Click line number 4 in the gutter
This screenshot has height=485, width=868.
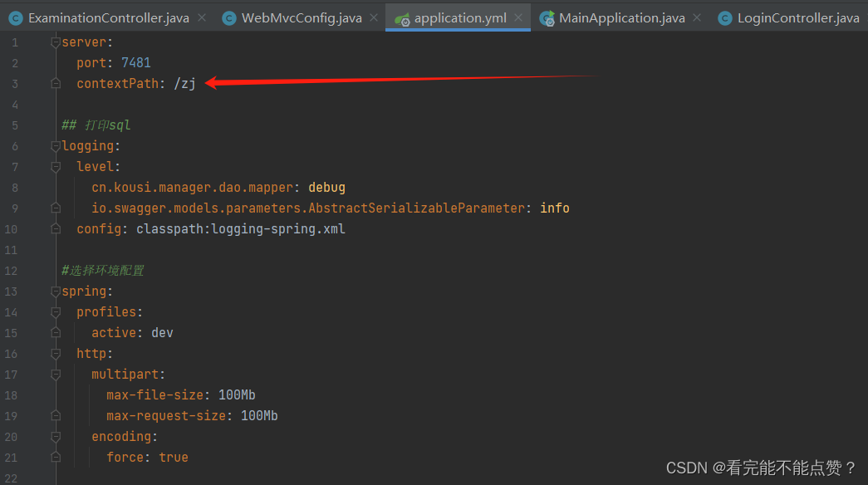point(15,105)
